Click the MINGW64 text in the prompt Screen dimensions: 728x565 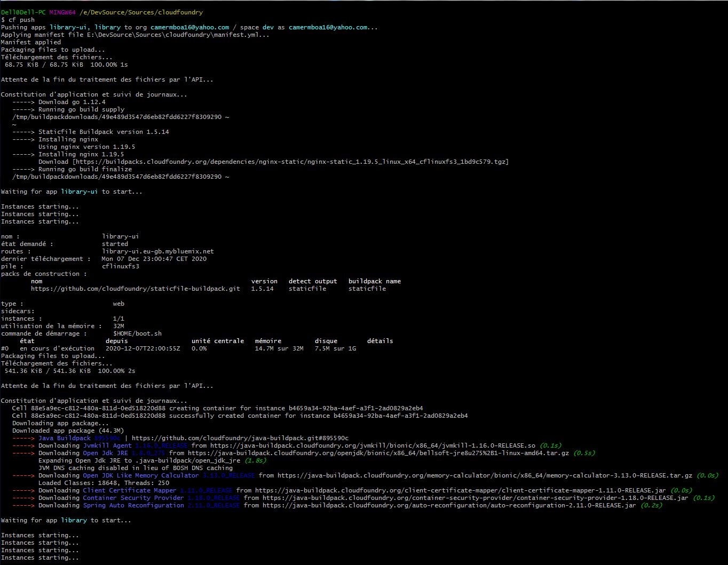point(62,12)
